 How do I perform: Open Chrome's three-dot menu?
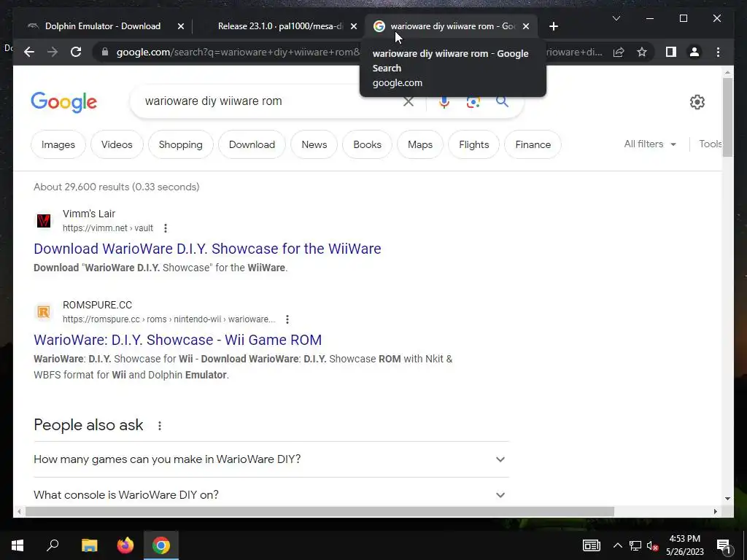(718, 52)
